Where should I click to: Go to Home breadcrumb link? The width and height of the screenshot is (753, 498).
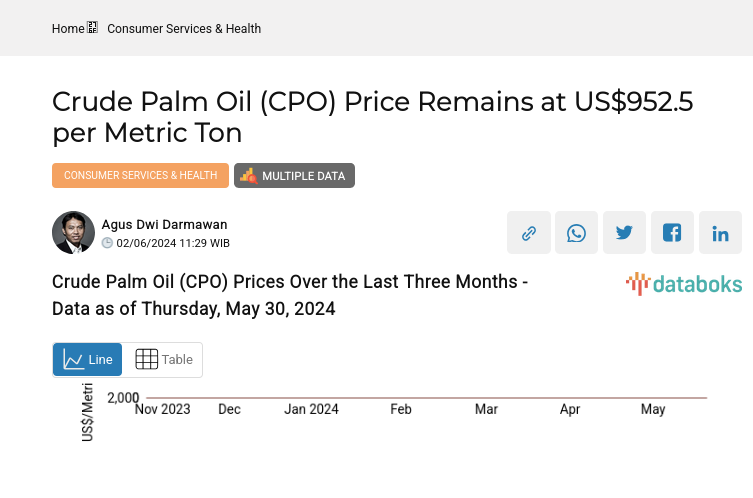(68, 29)
